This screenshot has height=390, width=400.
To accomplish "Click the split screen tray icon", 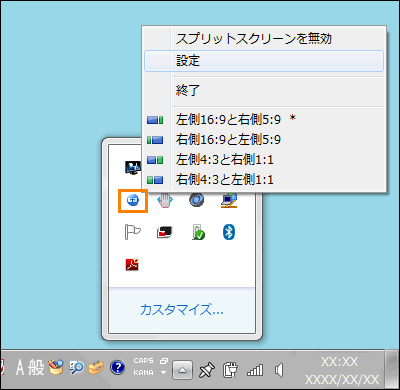I will pos(133,200).
